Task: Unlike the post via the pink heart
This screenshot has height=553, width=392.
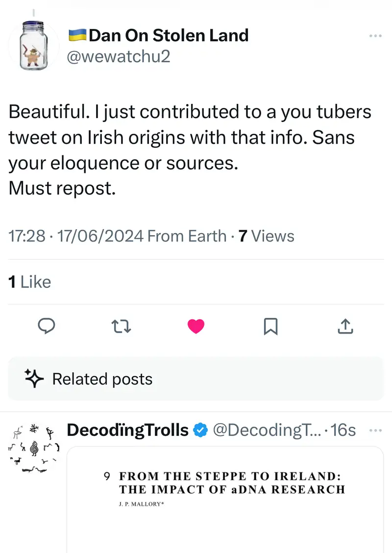Action: (x=196, y=326)
